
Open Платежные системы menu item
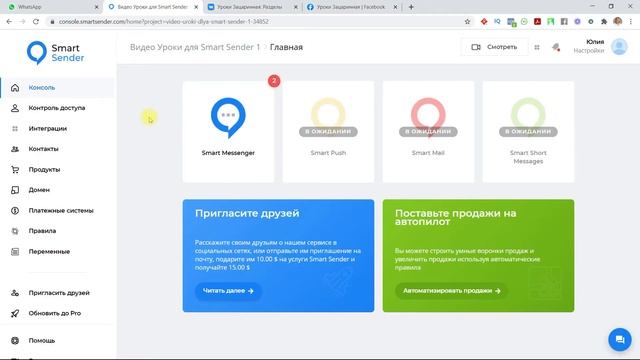tap(61, 211)
